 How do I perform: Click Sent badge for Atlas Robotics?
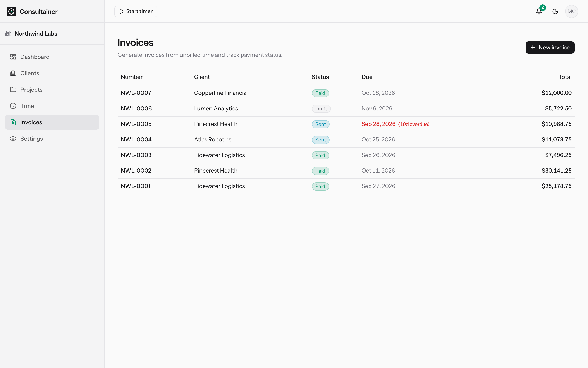click(321, 140)
